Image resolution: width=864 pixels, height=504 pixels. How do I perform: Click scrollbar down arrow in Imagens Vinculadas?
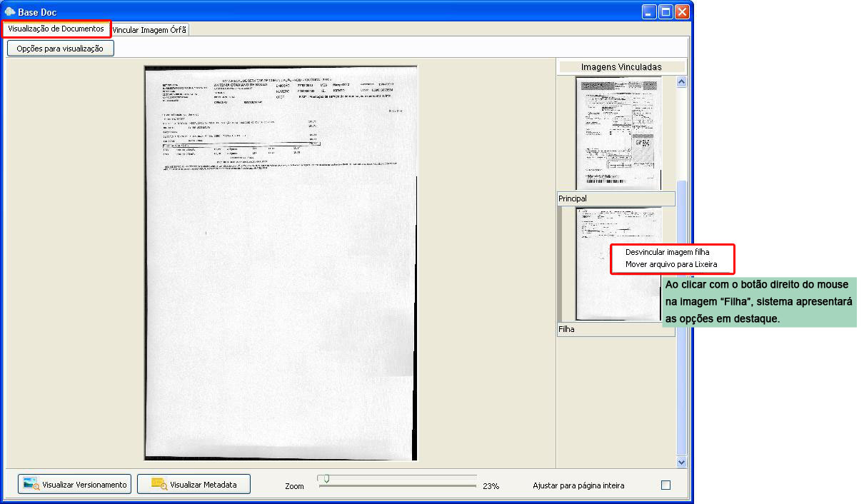pos(681,462)
